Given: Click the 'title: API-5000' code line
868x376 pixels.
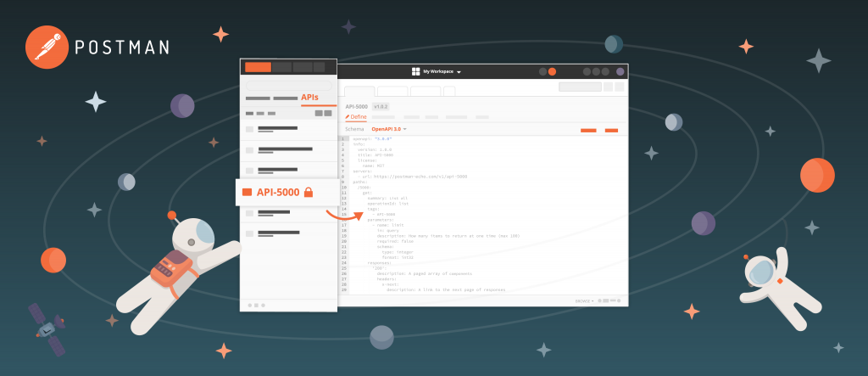Looking at the screenshot, I should pyautogui.click(x=376, y=155).
